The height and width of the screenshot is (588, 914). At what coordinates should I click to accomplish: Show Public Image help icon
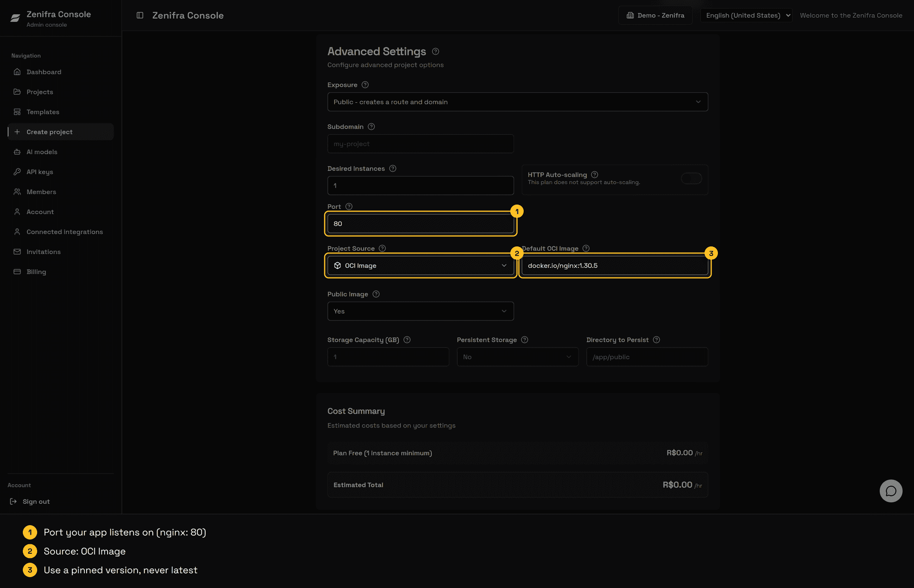click(x=376, y=294)
